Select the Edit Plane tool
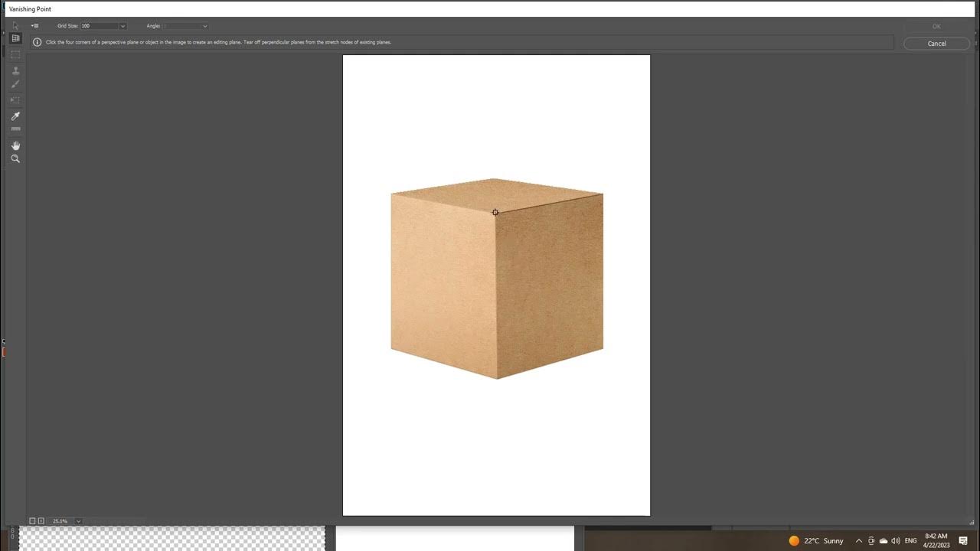 pyautogui.click(x=15, y=25)
